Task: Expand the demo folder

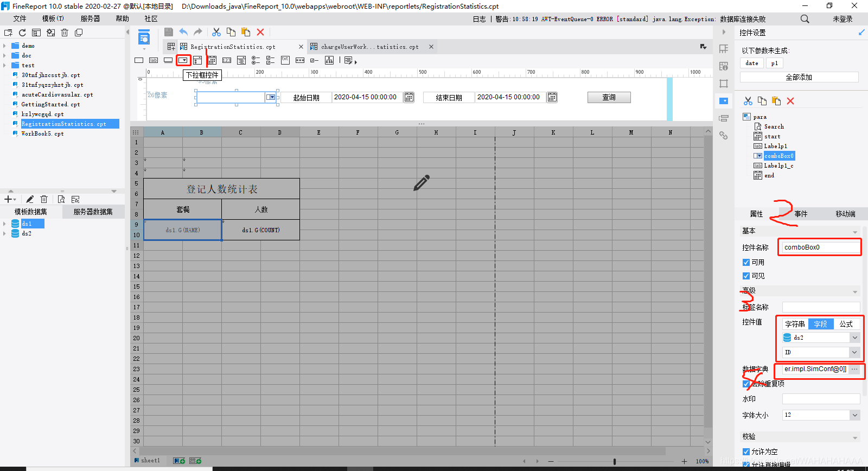Action: click(4, 46)
